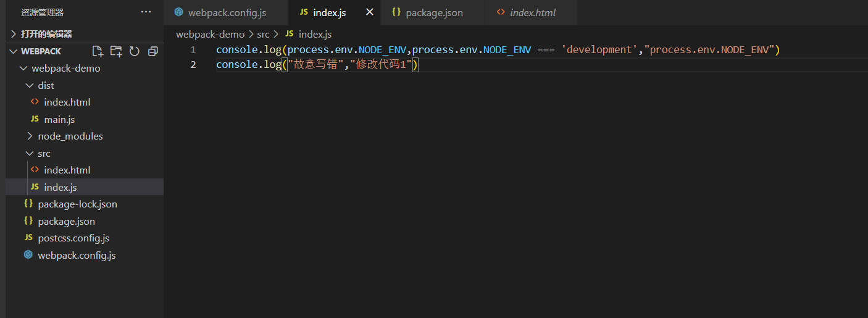Open webpack.config.js in the file tree
Screen dimensions: 868x318
85,255
